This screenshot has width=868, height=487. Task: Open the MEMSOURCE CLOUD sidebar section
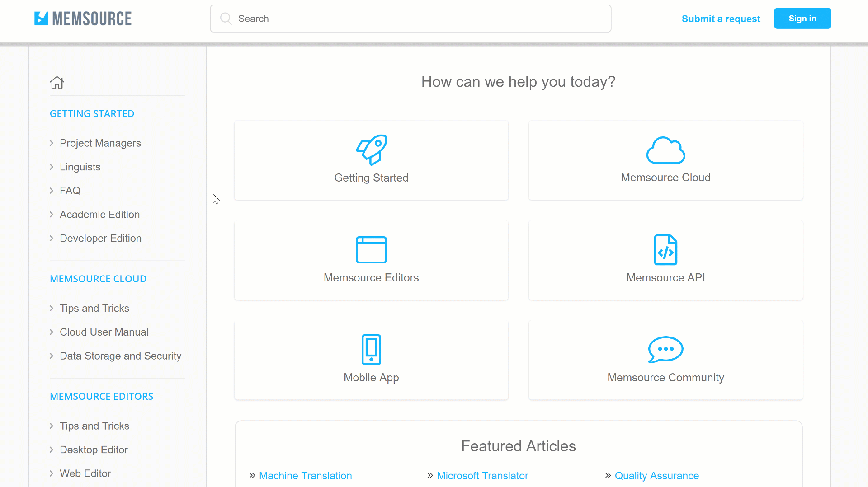click(x=98, y=279)
